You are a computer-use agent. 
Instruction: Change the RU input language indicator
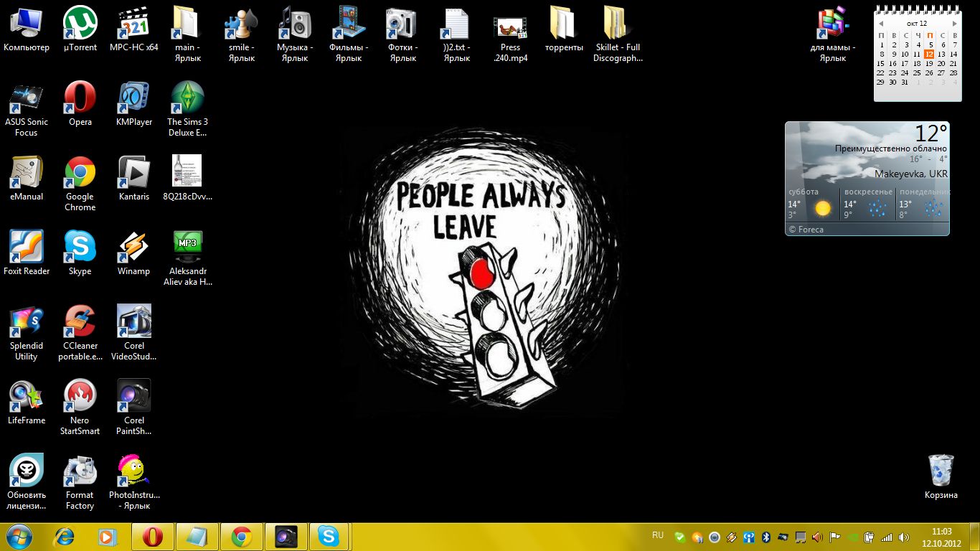[658, 535]
